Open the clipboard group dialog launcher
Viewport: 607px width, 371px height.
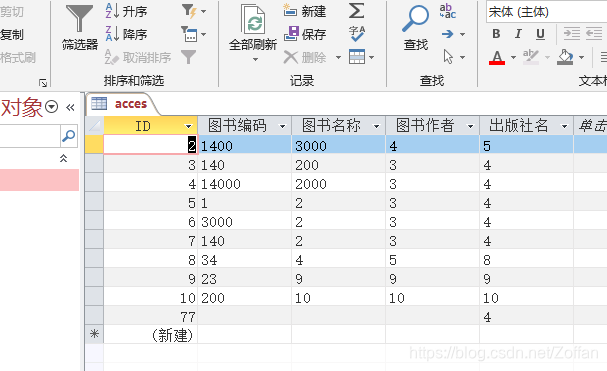[43, 83]
